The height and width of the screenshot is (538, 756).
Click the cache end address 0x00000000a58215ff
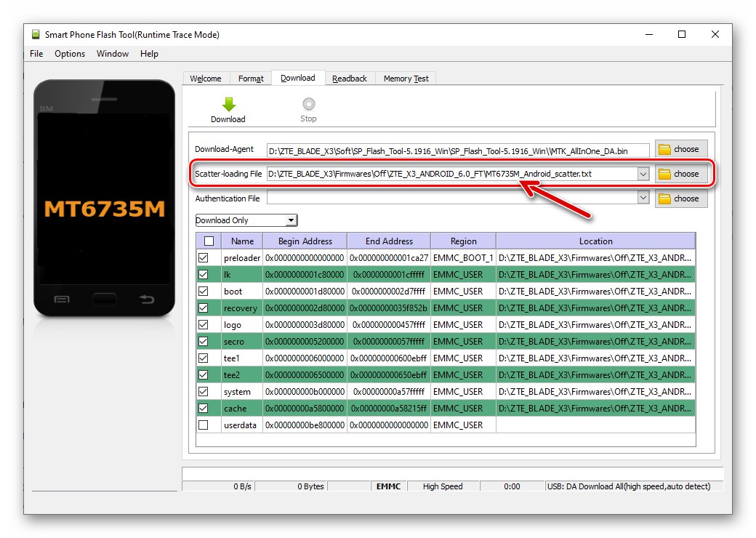click(389, 409)
